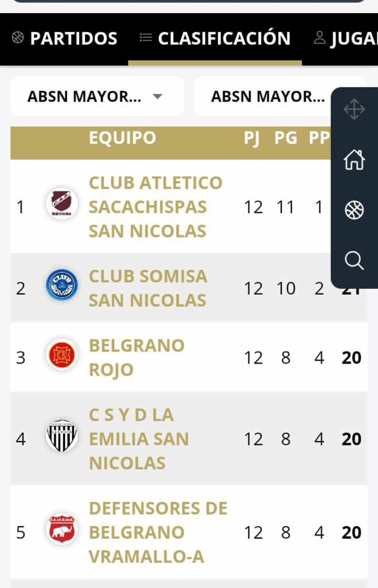Open BELGRANO ROJO team link
The image size is (378, 588).
[x=137, y=358]
